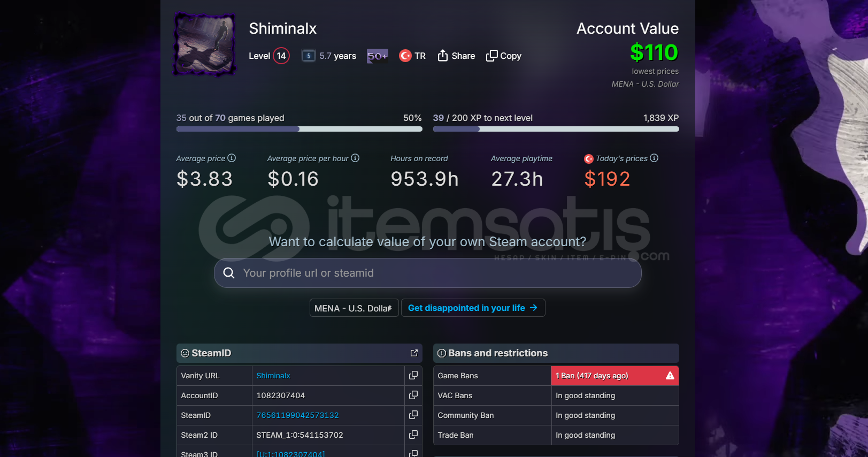The width and height of the screenshot is (868, 457).
Task: Click the 1,839 XP total text
Action: 661,118
